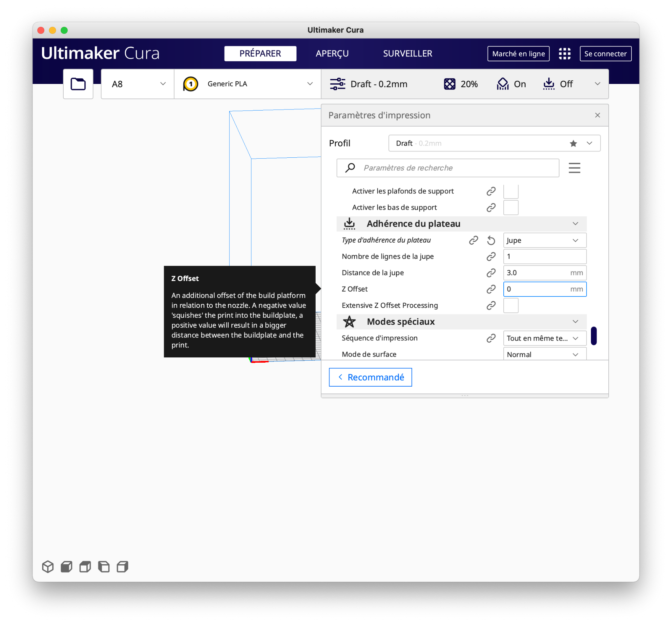Click the Recommandé button
Screen dimensions: 672x625
370,377
